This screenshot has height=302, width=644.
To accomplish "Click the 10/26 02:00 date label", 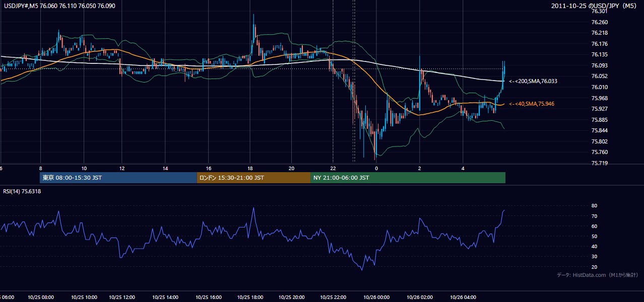I will tap(420, 297).
